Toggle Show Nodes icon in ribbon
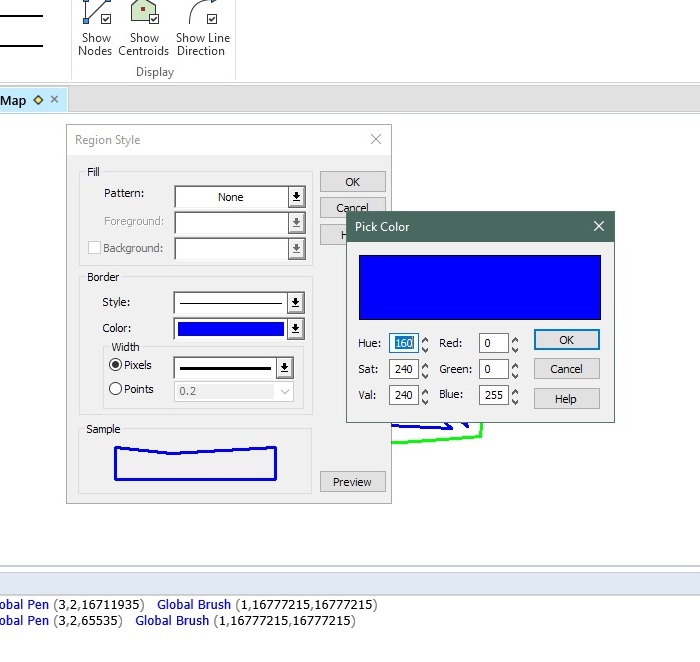The width and height of the screenshot is (700, 662). pos(96,14)
